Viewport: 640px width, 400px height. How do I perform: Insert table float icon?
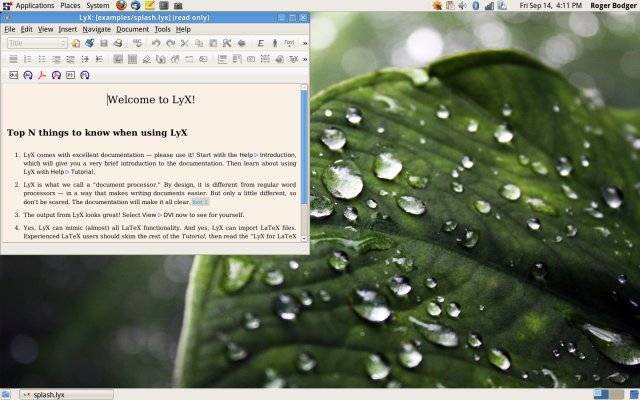coord(132,59)
